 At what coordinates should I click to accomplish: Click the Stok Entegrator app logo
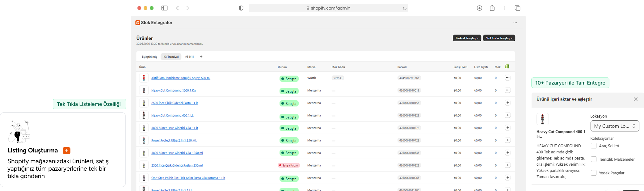[138, 23]
